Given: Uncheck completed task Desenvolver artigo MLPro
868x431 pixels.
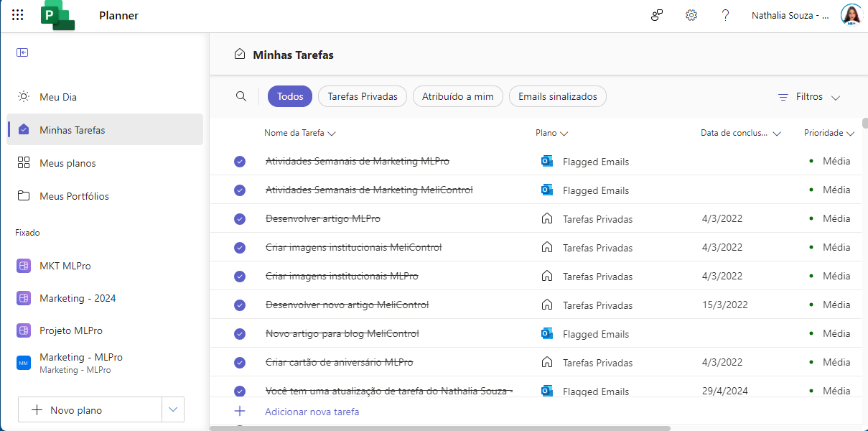Looking at the screenshot, I should pos(240,219).
